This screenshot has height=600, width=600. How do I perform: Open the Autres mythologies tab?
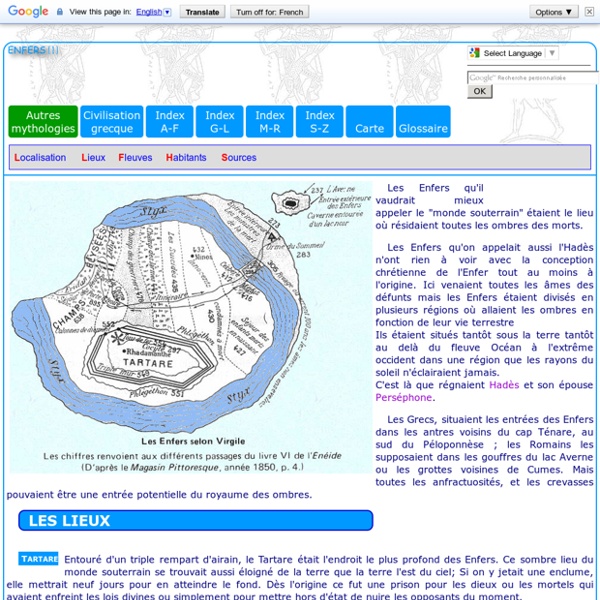tap(43, 122)
